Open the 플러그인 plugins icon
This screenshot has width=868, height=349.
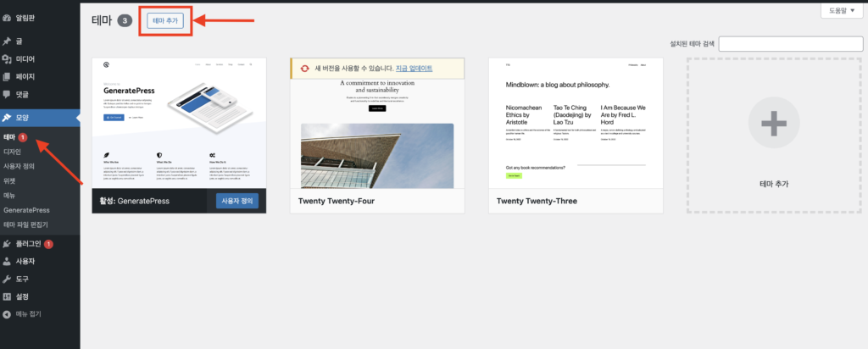pos(7,244)
